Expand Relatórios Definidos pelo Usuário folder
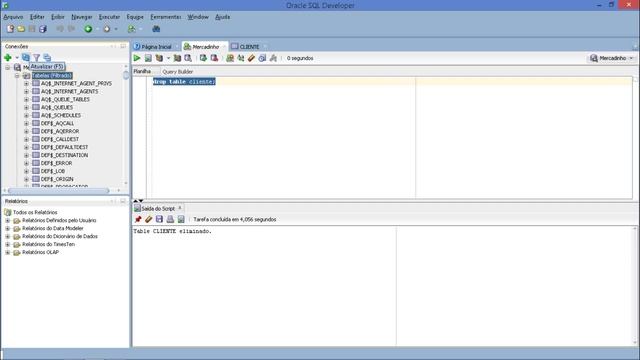Image resolution: width=640 pixels, height=360 pixels. (8, 220)
